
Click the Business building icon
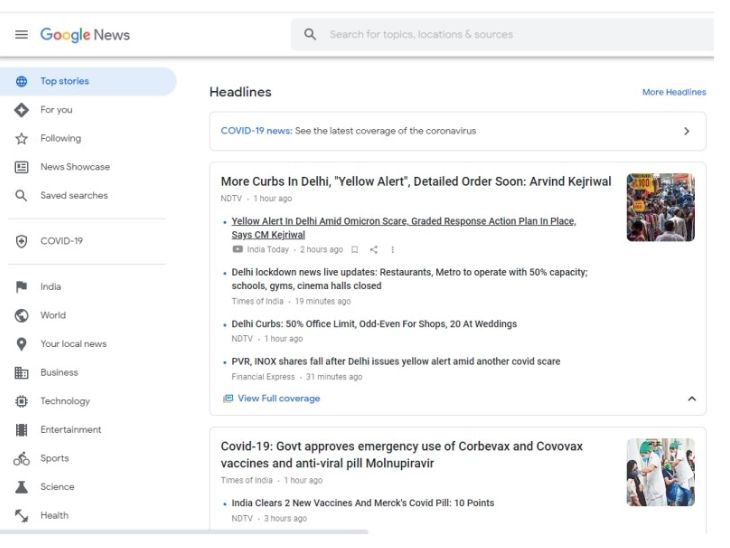[21, 372]
